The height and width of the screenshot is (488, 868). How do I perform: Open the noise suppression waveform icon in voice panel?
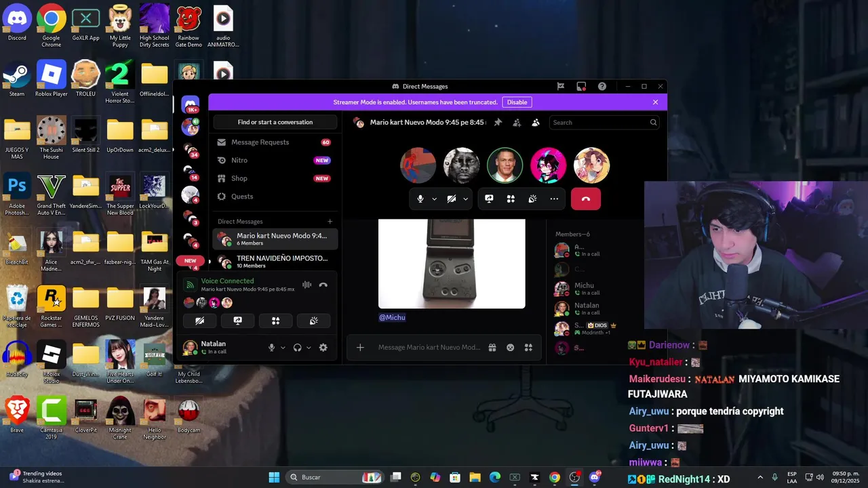click(x=307, y=285)
